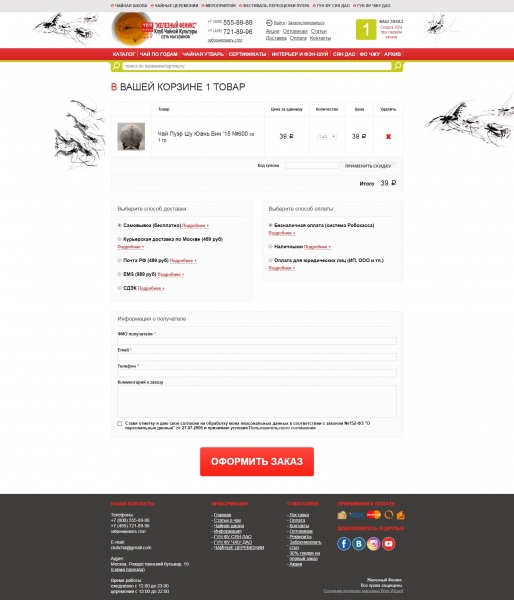Focus the Email input field

point(257,357)
